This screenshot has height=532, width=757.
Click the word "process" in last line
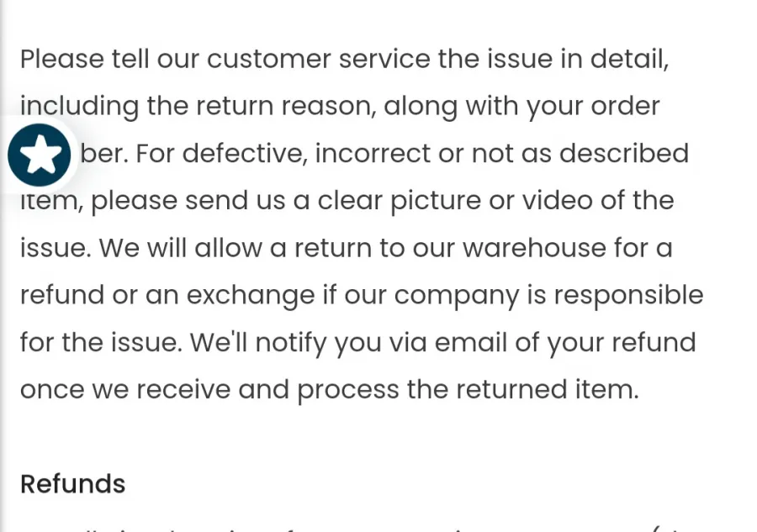pyautogui.click(x=348, y=390)
